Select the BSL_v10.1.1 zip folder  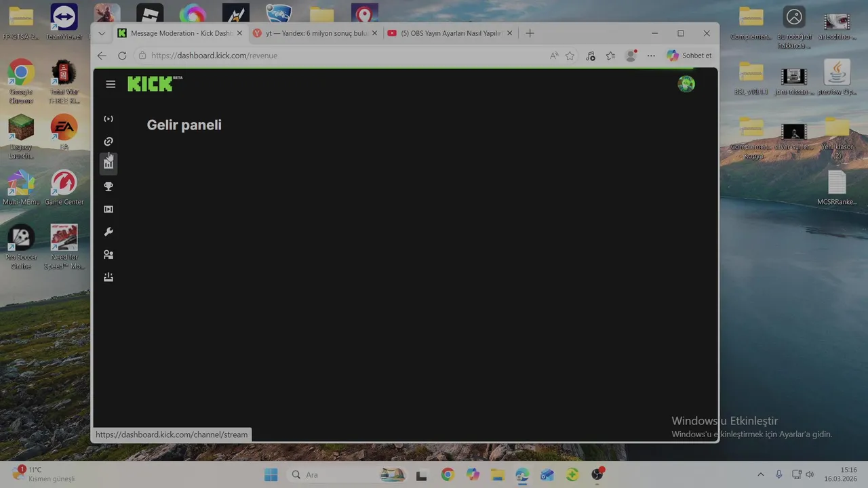751,79
